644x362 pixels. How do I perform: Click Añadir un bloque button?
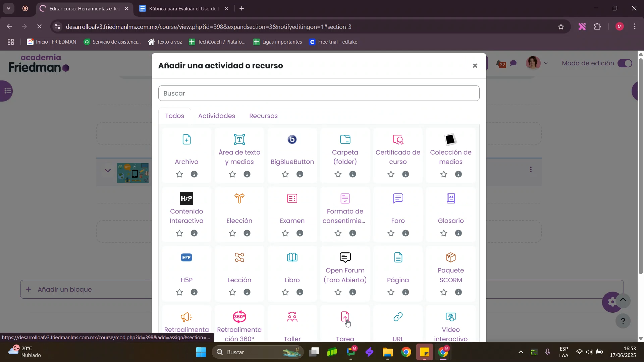point(64,290)
